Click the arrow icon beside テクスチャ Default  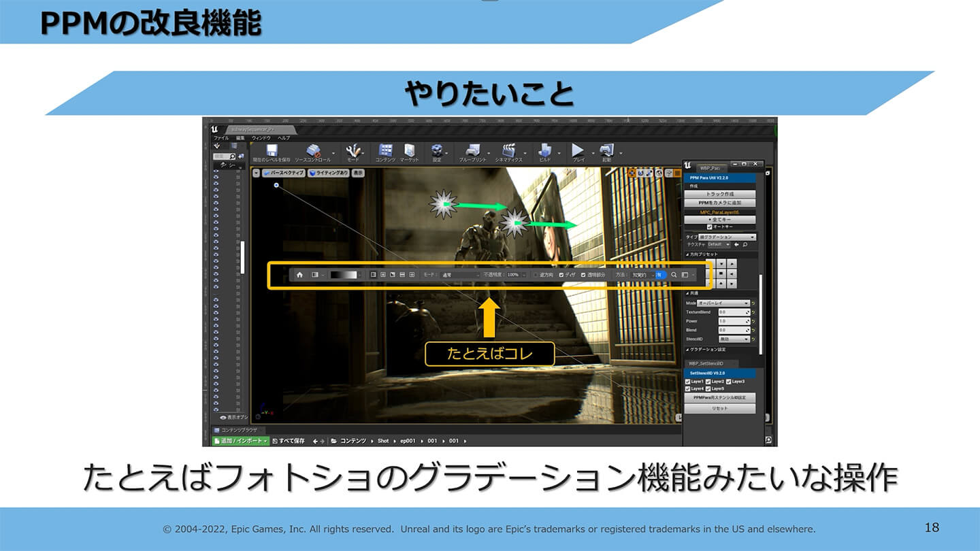pyautogui.click(x=736, y=244)
